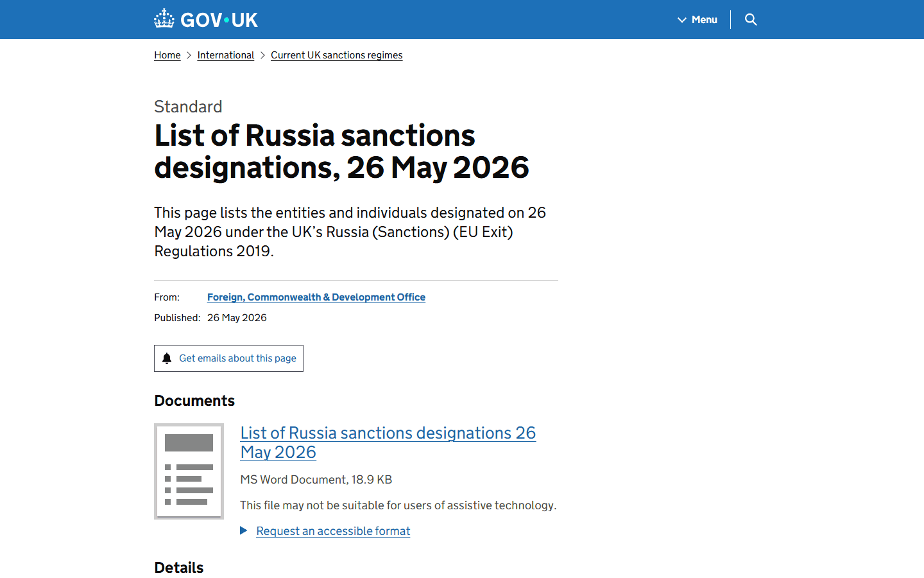Expand the Menu dropdown chevron
Viewport: 924px width, 578px height.
pyautogui.click(x=682, y=20)
